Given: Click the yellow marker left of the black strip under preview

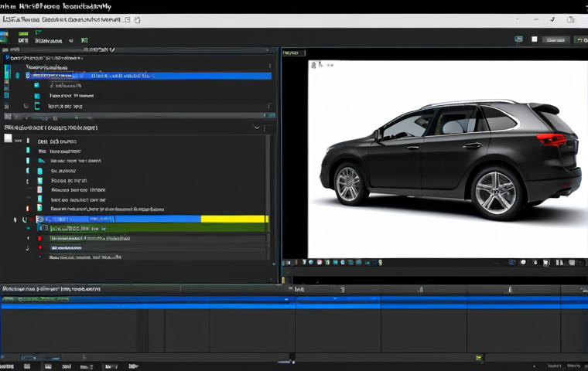Looking at the screenshot, I should pyautogui.click(x=283, y=280).
